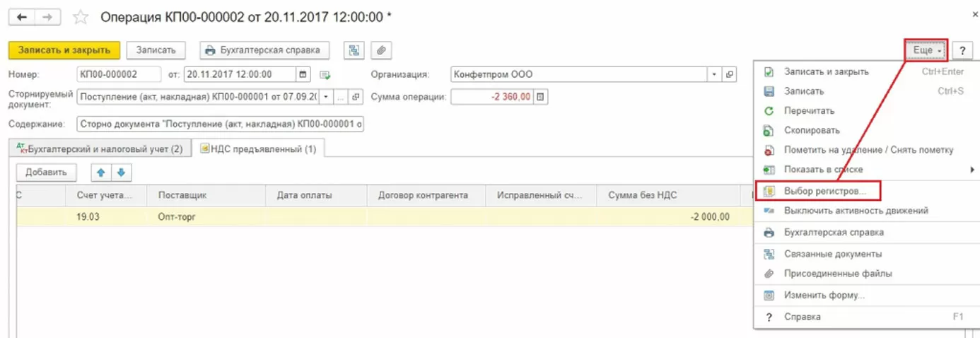980x338 pixels.
Task: Click the Содержание text field
Action: coord(220,124)
